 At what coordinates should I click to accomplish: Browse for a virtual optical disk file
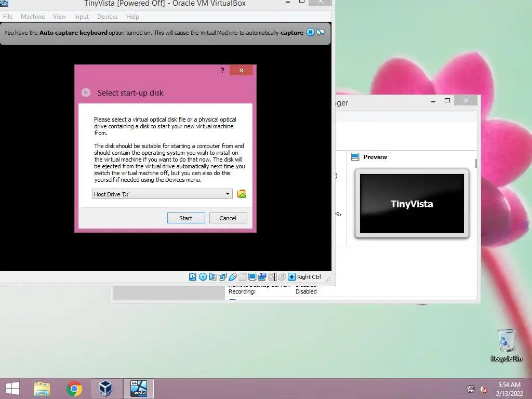(x=241, y=194)
